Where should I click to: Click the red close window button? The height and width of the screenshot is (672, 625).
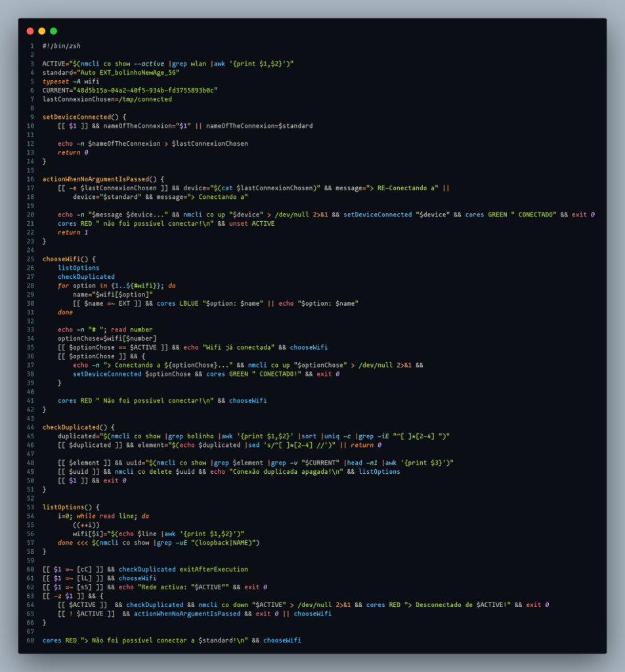pos(30,31)
